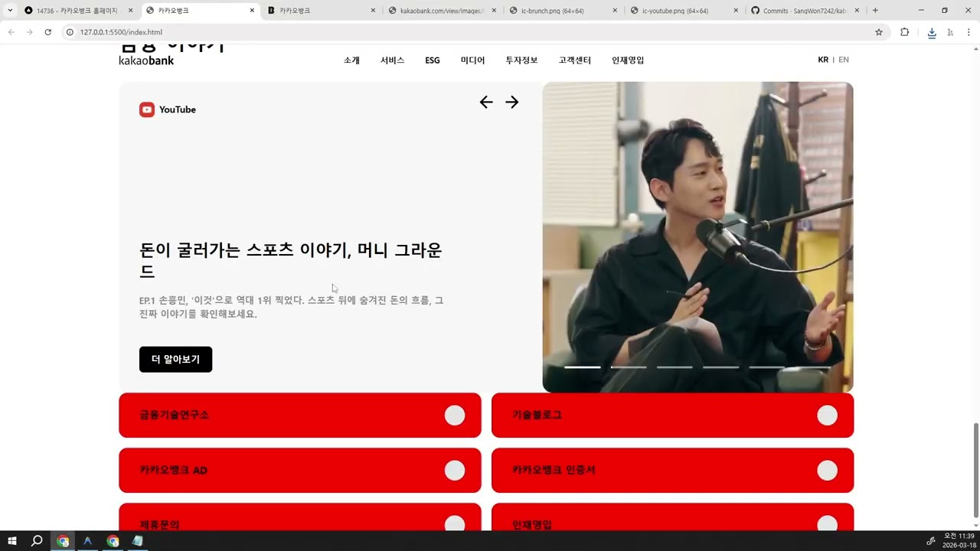Switch language to EN
980x551 pixels.
tap(844, 60)
